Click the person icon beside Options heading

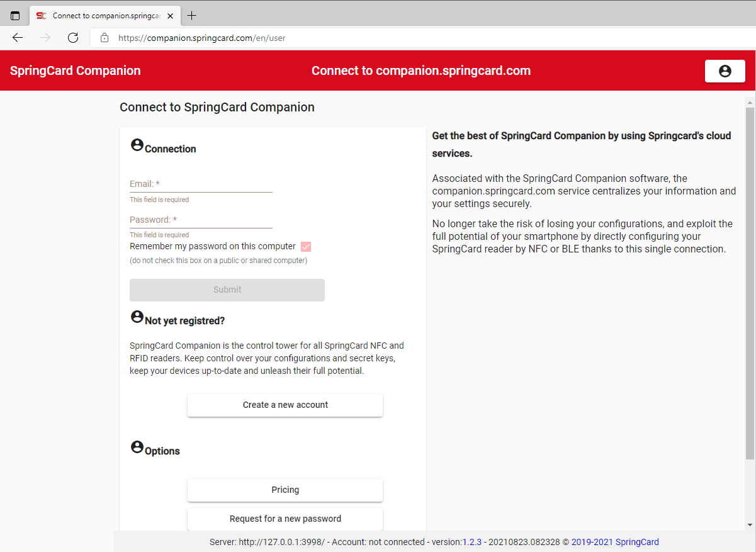(137, 447)
